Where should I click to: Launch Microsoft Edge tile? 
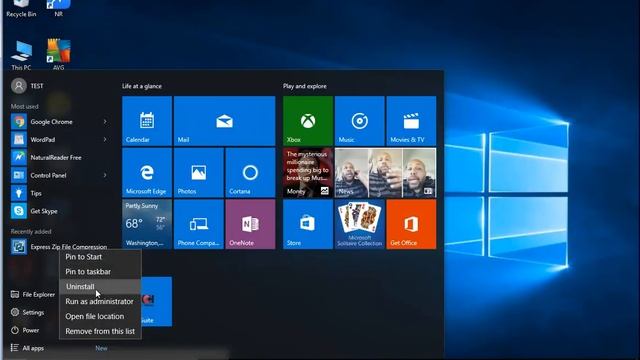pyautogui.click(x=147, y=173)
